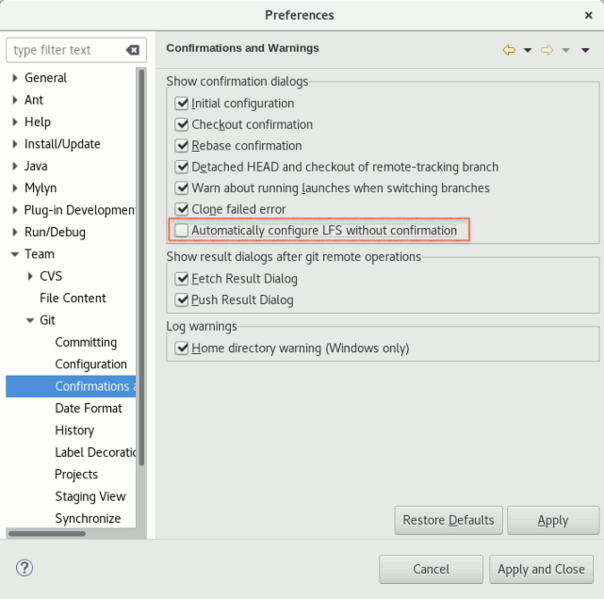
Task: Click the tree vertical scrollbar
Action: click(x=141, y=267)
